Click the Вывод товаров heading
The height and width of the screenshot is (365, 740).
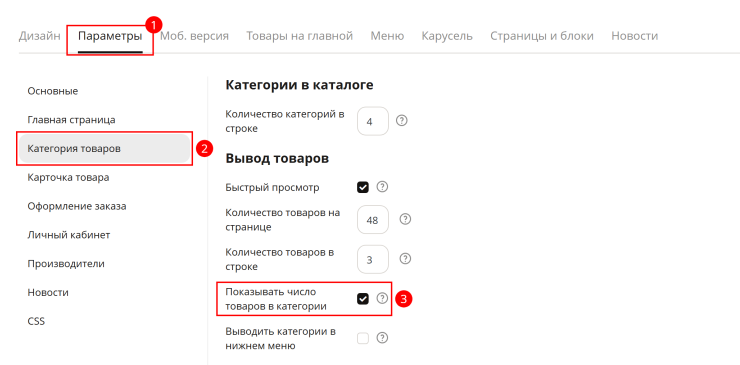(278, 159)
